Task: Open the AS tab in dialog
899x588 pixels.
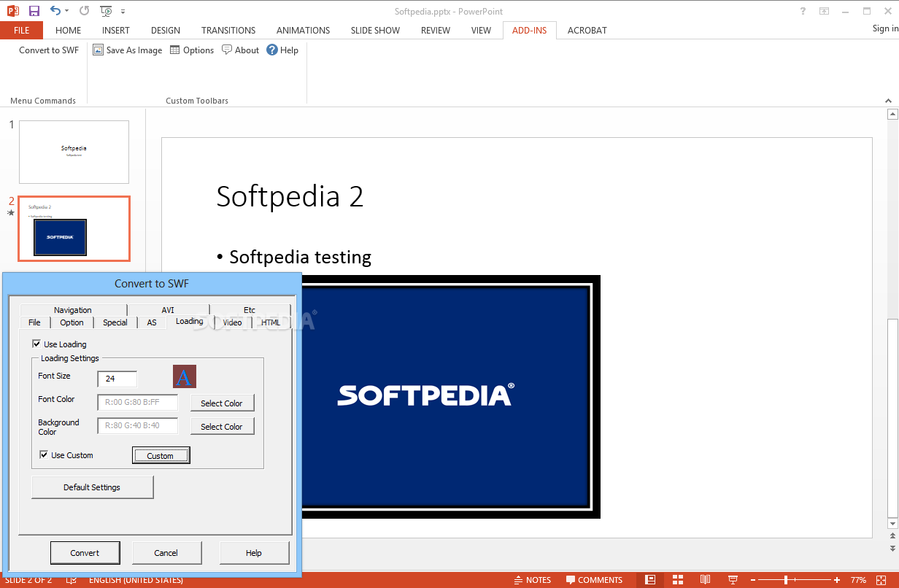Action: click(x=152, y=322)
